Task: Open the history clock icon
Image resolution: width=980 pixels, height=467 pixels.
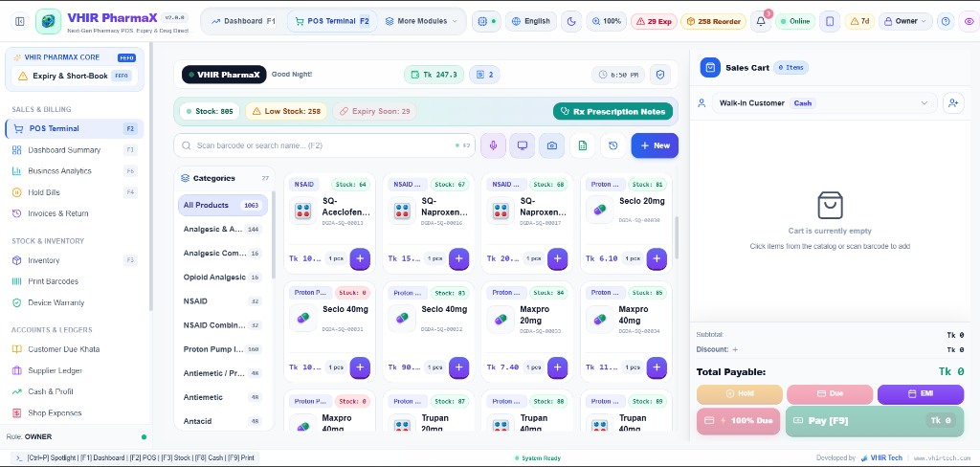Action: (613, 145)
